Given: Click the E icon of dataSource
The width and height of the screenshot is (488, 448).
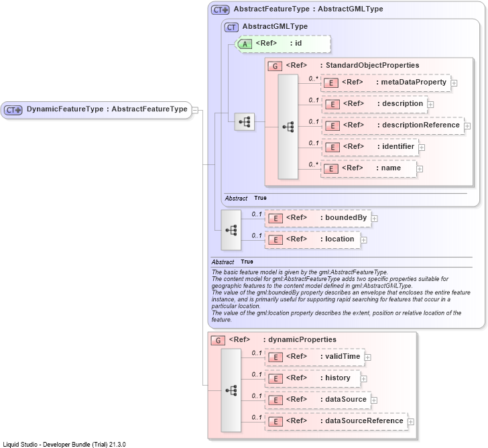Looking at the screenshot, I should (x=276, y=400).
